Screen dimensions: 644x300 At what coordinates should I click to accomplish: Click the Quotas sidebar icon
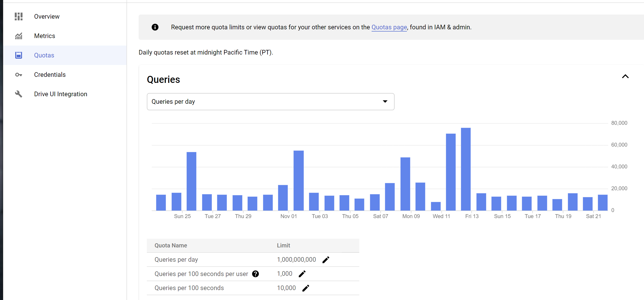18,55
